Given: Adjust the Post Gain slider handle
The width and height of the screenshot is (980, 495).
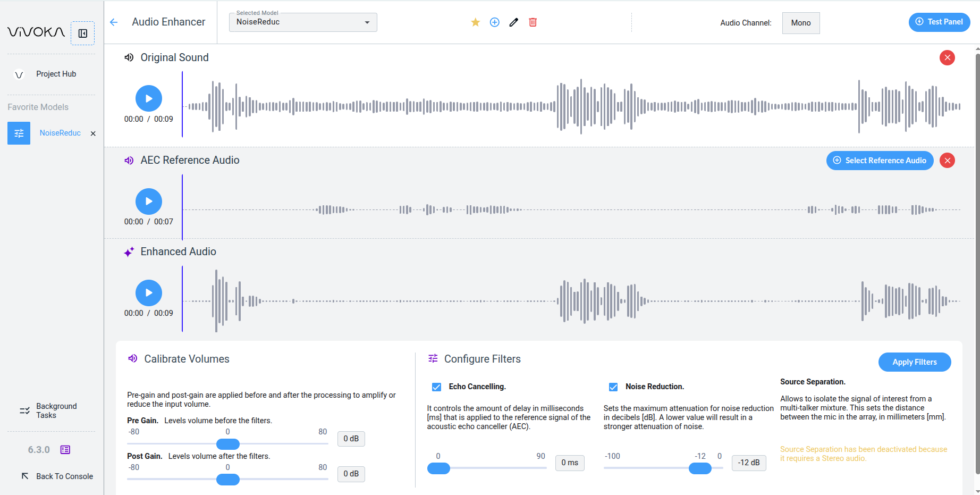Looking at the screenshot, I should point(228,480).
